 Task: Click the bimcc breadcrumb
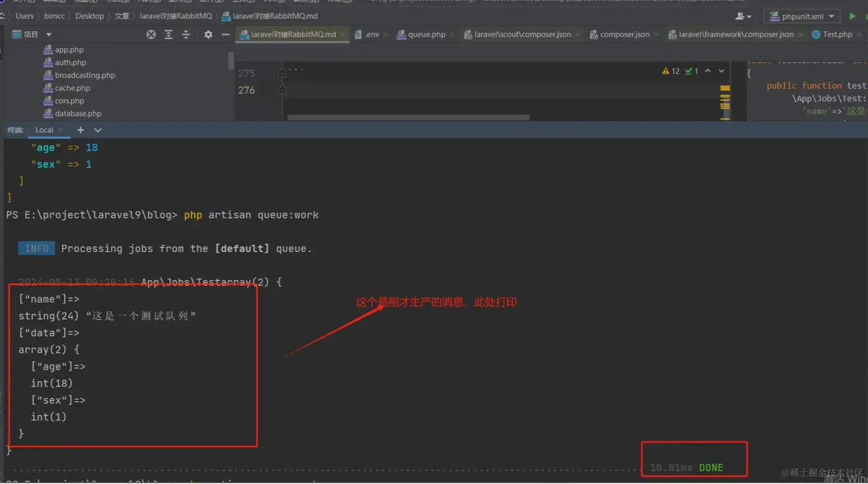click(x=55, y=16)
